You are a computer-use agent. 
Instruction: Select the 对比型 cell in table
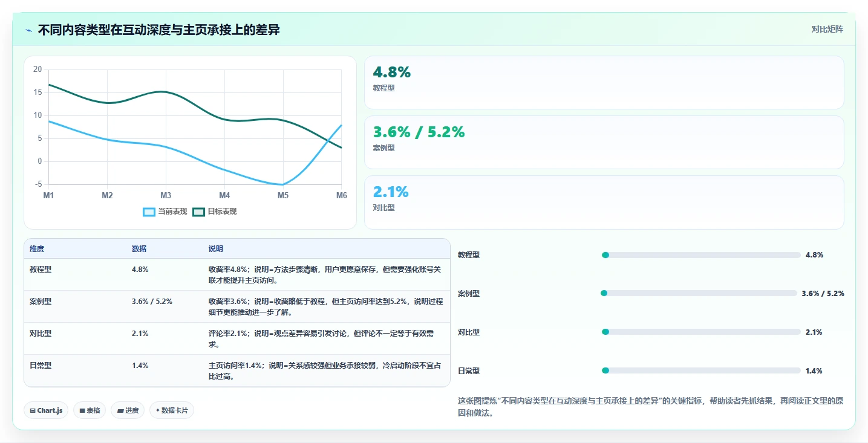tap(75, 338)
